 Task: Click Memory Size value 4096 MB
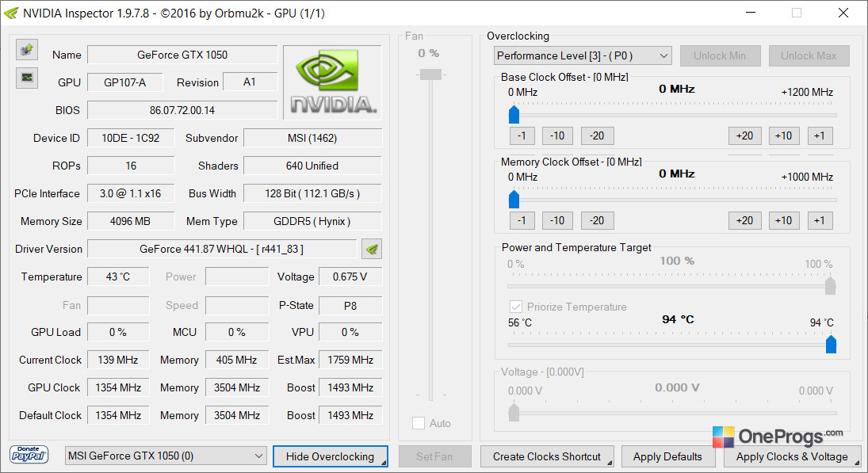131,221
